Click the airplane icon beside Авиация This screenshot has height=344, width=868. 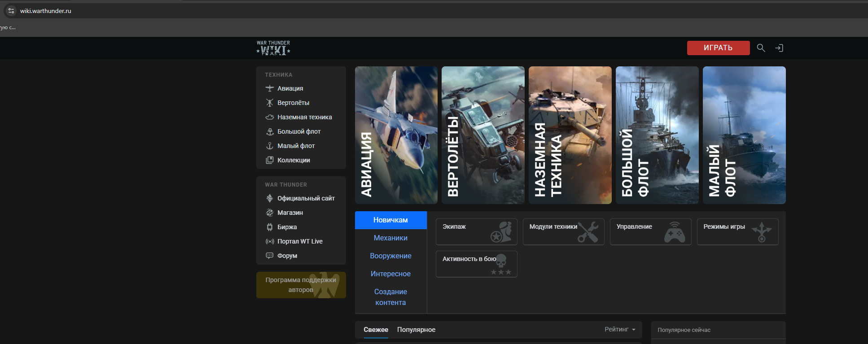[x=270, y=88]
